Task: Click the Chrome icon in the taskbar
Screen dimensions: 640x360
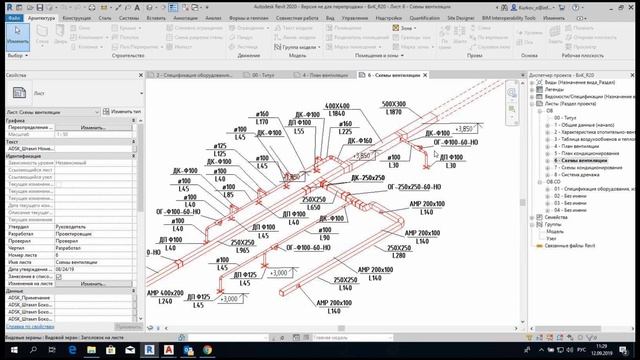Action: (207, 350)
